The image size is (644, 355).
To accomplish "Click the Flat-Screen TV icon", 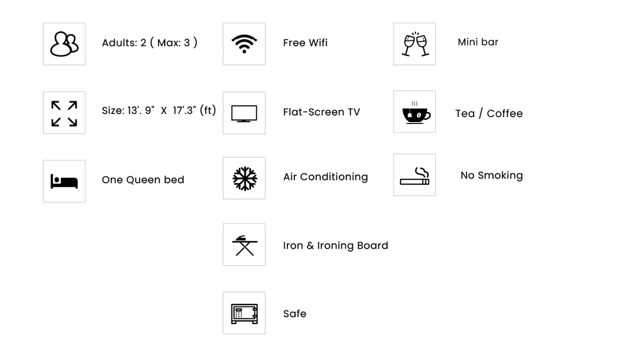I will [x=244, y=113].
